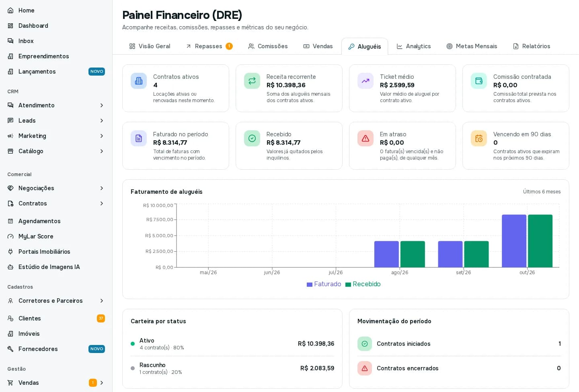Switch to the Visão Geral tab

click(150, 46)
